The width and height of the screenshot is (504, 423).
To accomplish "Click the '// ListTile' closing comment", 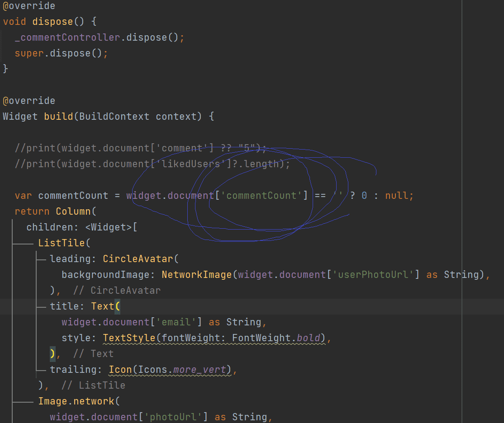I will pos(94,385).
